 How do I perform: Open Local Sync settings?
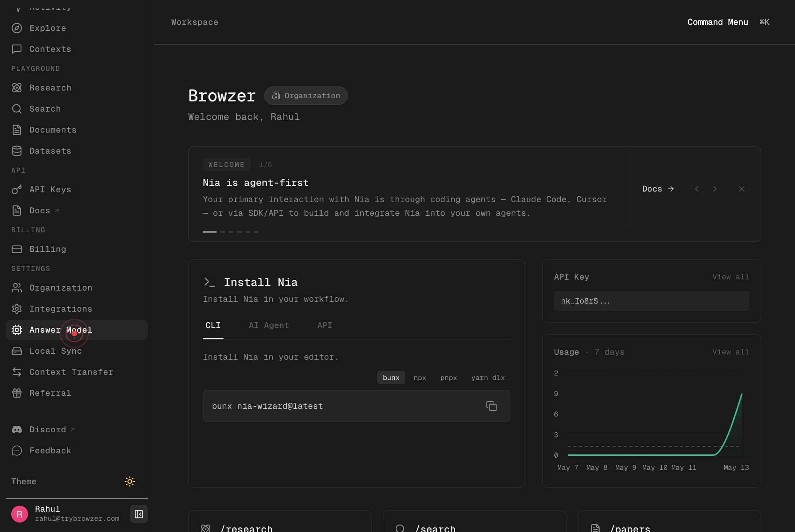click(77, 351)
